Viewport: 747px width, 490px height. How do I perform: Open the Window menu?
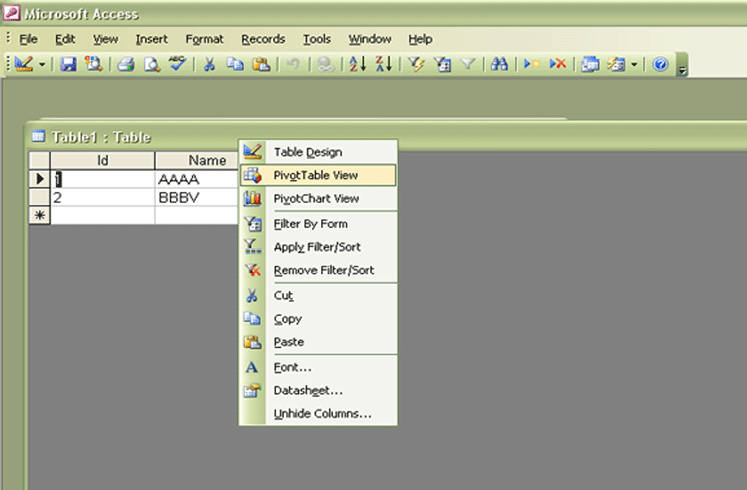(370, 39)
